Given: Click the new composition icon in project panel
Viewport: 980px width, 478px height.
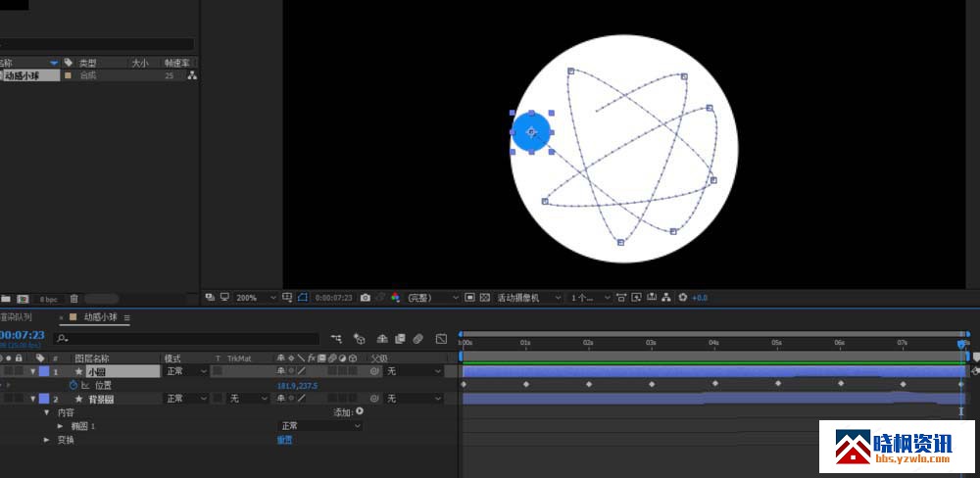Looking at the screenshot, I should [x=23, y=300].
